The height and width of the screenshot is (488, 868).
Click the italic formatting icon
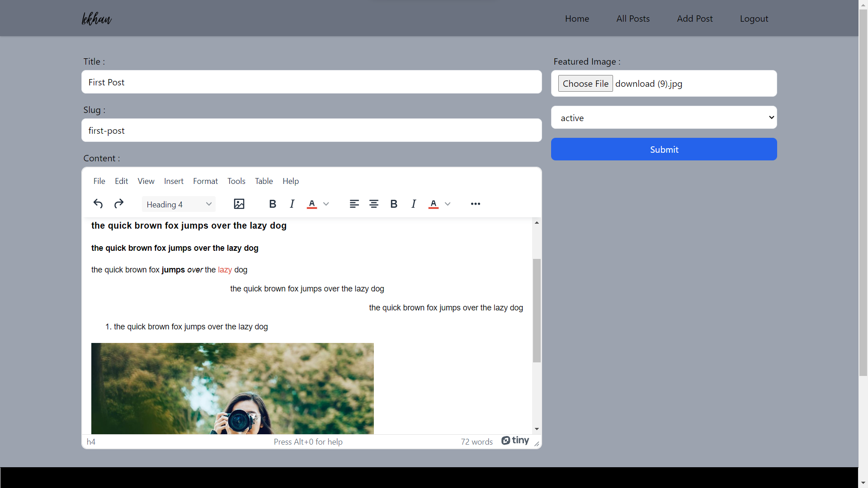click(x=292, y=204)
